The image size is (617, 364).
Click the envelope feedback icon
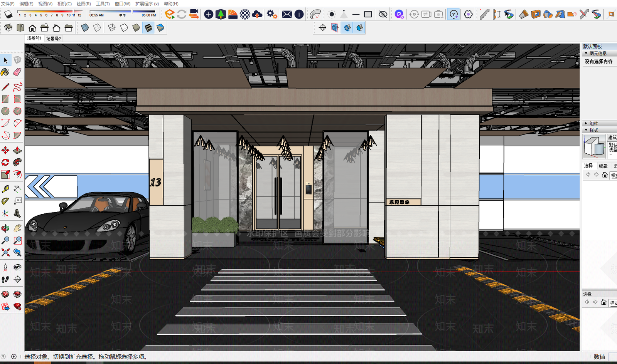pyautogui.click(x=287, y=14)
